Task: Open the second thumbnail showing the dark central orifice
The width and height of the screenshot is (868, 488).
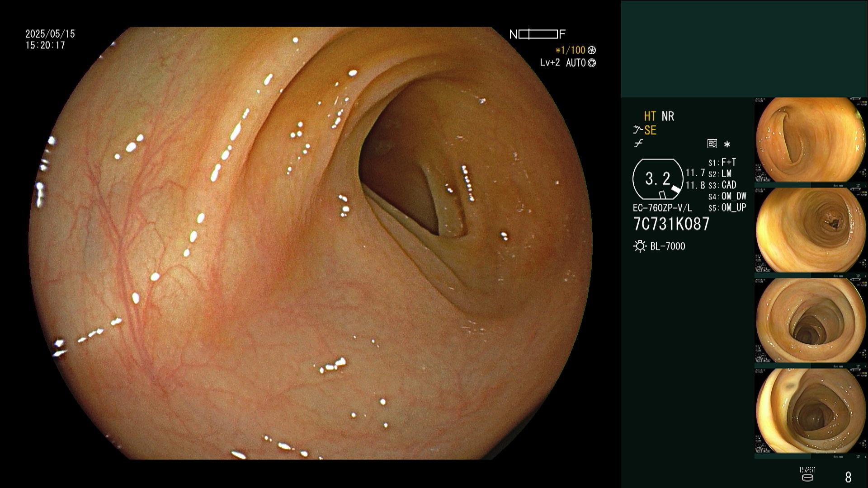Action: [811, 230]
